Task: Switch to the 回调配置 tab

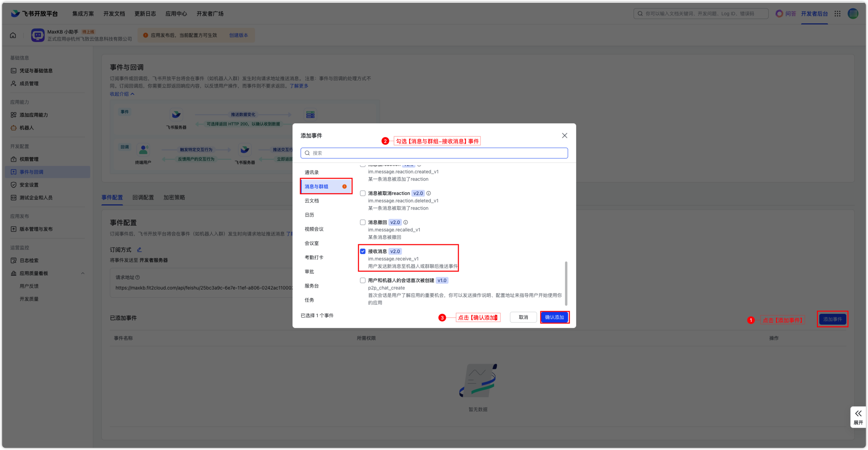Action: tap(143, 197)
